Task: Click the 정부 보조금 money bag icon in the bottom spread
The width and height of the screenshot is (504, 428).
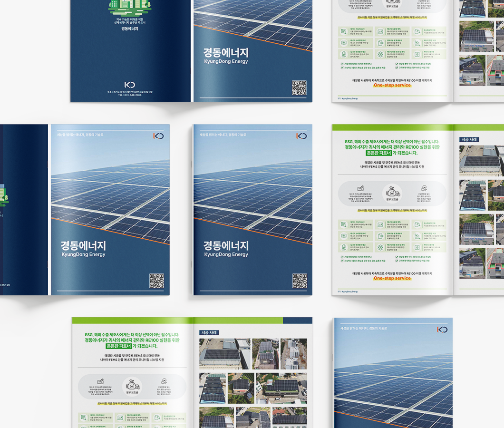Action: 132,384
